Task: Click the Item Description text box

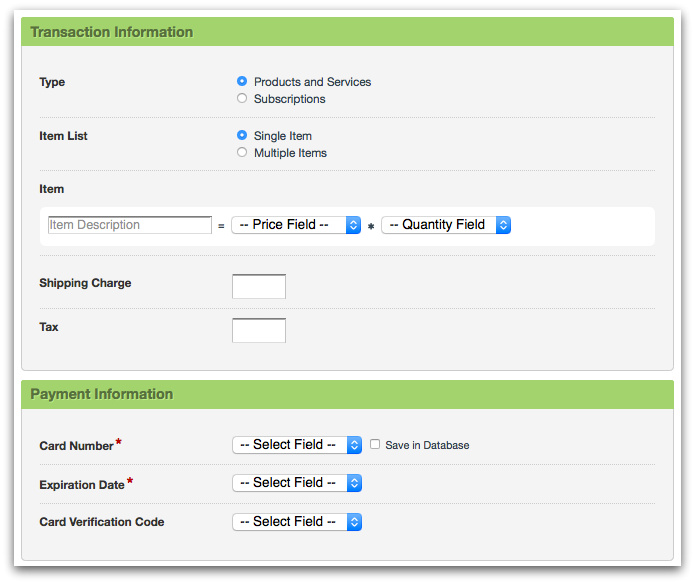Action: tap(130, 225)
